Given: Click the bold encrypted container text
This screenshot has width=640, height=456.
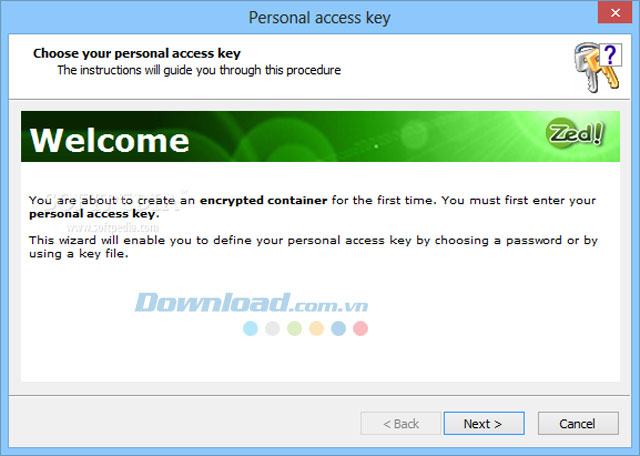Looking at the screenshot, I should pyautogui.click(x=263, y=200).
